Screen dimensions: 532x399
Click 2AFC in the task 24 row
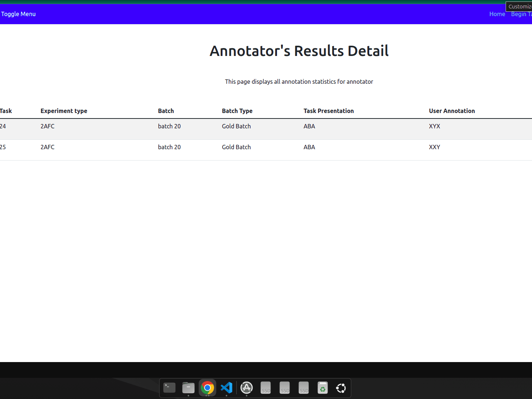point(48,126)
